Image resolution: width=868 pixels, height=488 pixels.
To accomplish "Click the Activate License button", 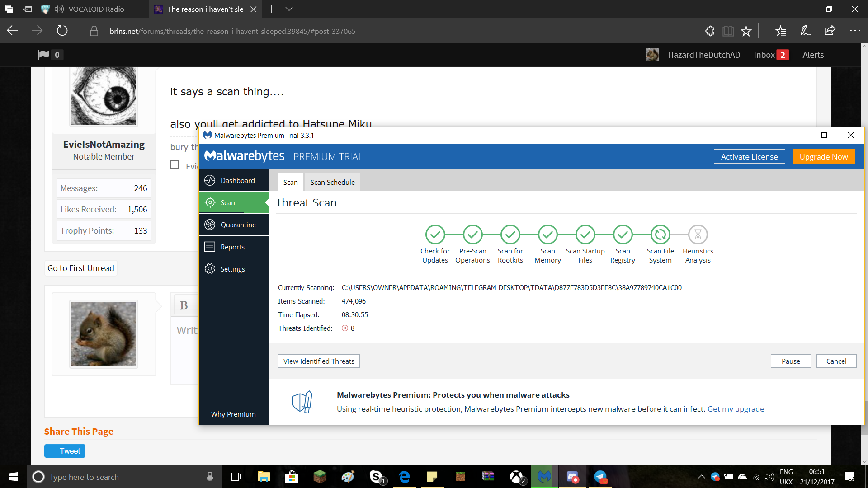I will pos(749,156).
